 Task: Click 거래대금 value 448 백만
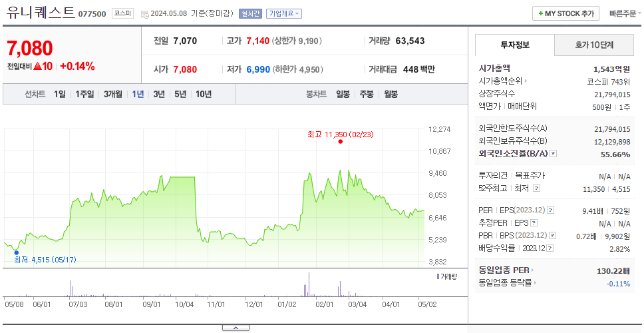coord(419,69)
